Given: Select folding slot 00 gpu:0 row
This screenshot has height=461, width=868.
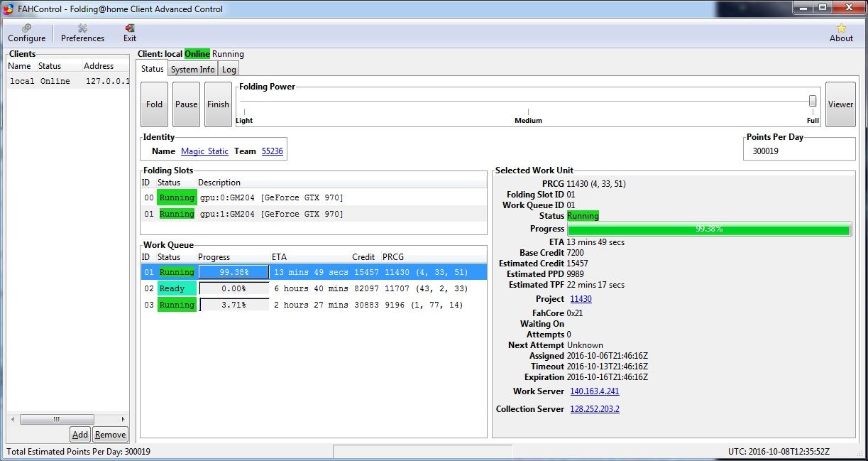Looking at the screenshot, I should tap(314, 197).
